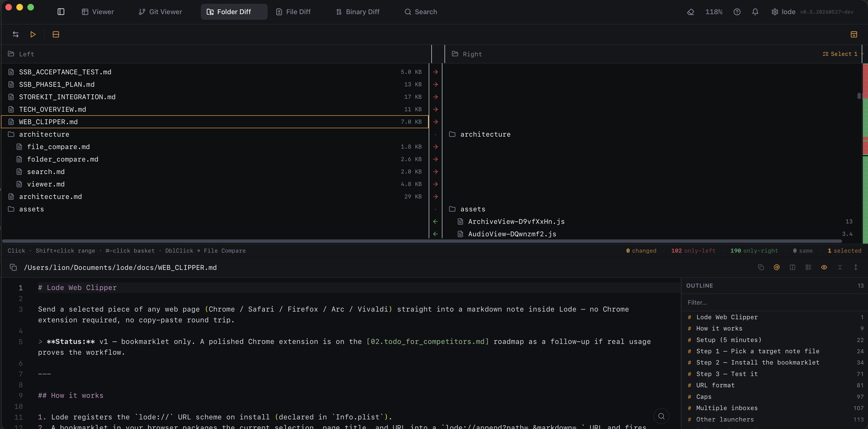This screenshot has width=868, height=429.
Task: Toggle the sidebar panel icon
Action: [x=61, y=12]
